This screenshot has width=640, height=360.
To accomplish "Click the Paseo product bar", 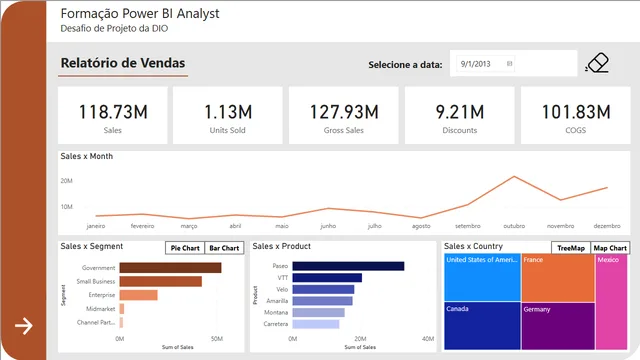I will [x=348, y=266].
